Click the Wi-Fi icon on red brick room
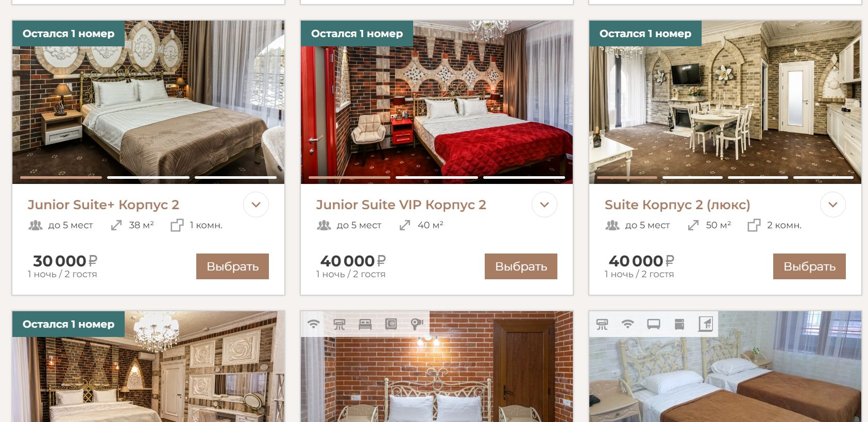 (x=314, y=324)
